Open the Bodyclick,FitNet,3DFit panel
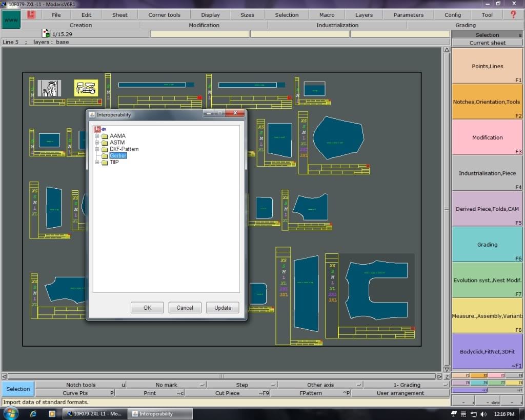525x420 pixels. (487, 352)
